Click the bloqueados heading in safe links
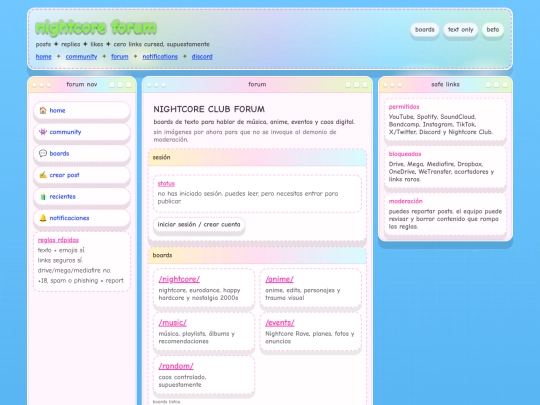Screen dimensions: 540x405 pos(405,154)
